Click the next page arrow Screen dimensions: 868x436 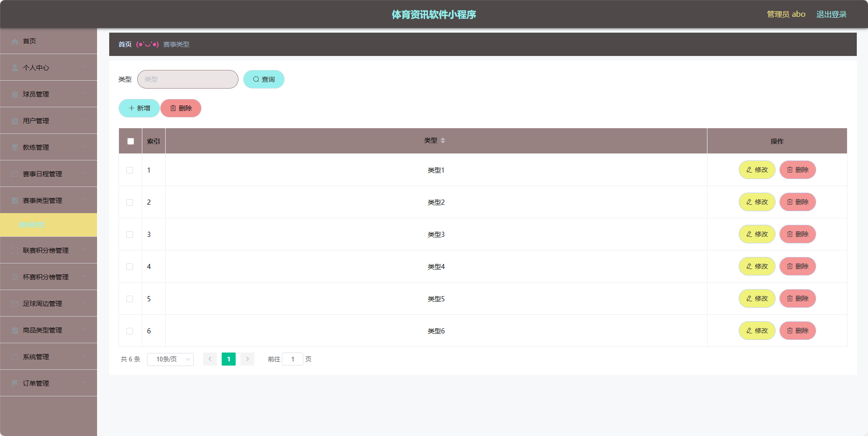(247, 359)
